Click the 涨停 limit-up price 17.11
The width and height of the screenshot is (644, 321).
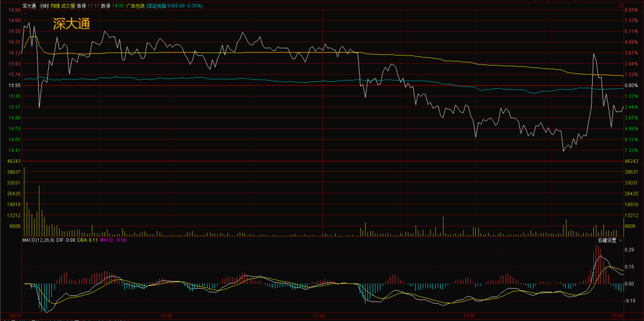93,6
